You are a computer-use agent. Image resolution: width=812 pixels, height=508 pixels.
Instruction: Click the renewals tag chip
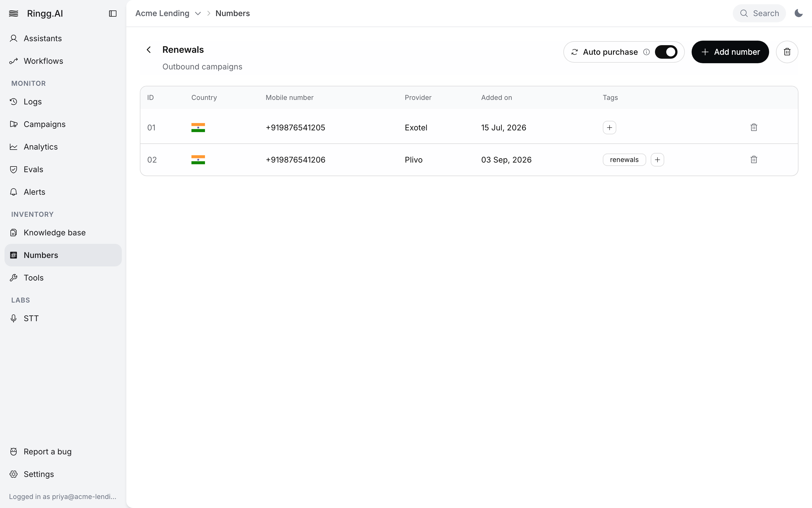[624, 159]
